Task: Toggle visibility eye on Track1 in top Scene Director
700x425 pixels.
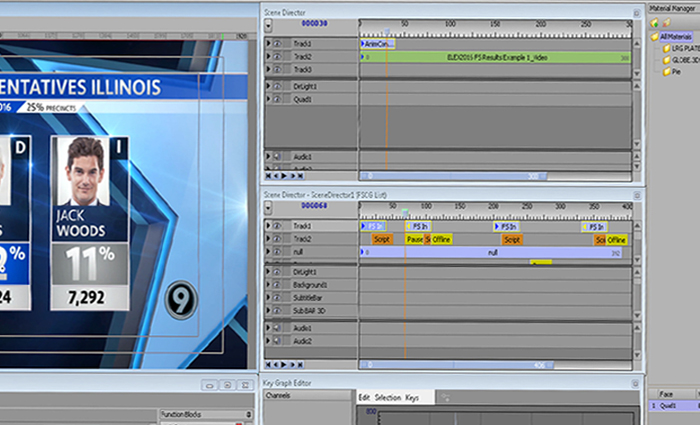Action: pyautogui.click(x=277, y=44)
